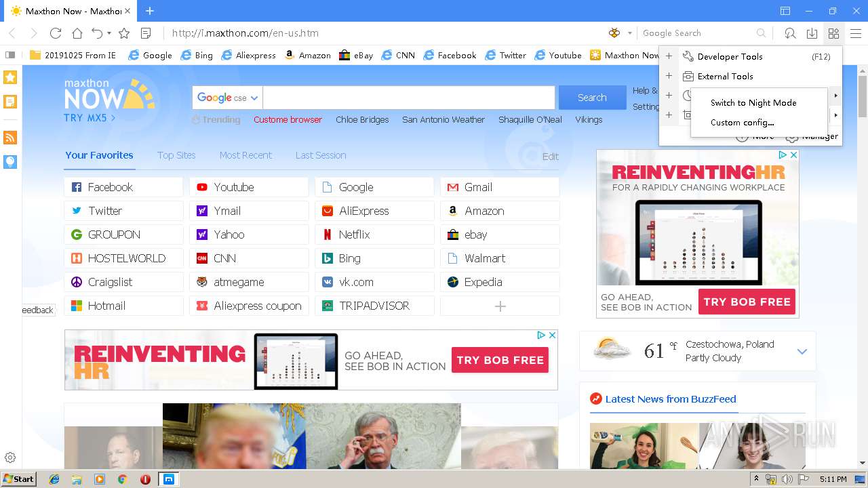Click the undo closed tab arrow icon
The image size is (868, 488).
click(x=97, y=33)
